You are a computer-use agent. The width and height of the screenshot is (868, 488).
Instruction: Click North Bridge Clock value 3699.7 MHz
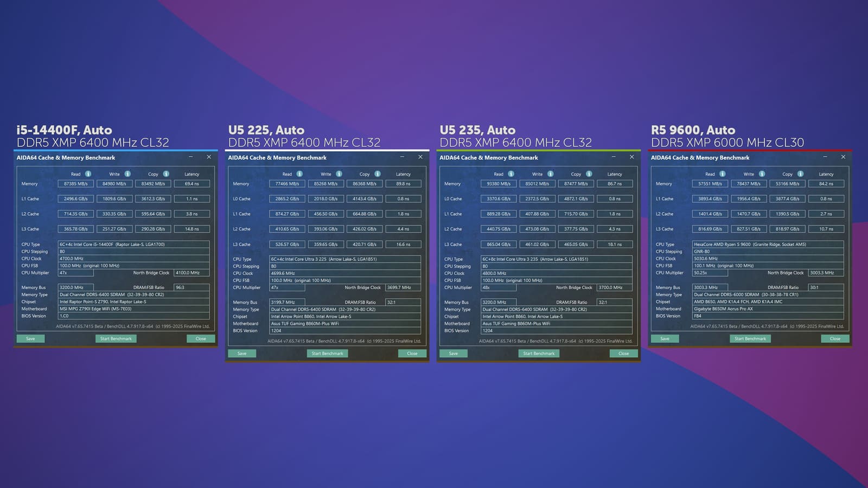point(403,287)
